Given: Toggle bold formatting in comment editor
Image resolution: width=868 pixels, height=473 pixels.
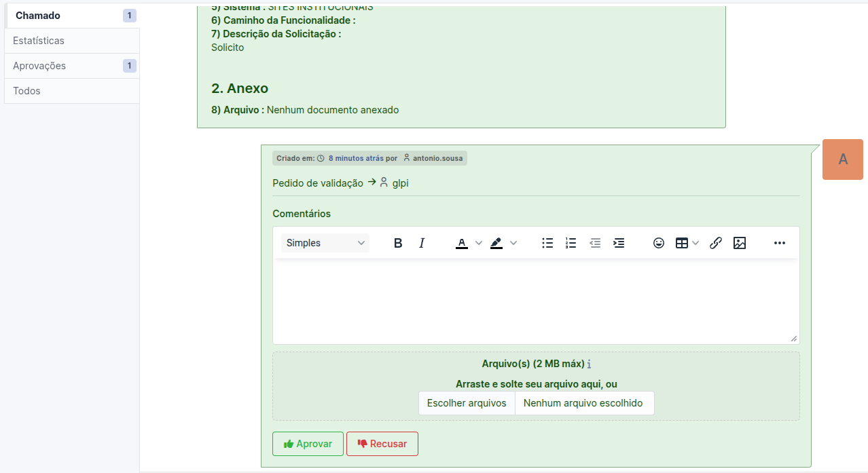Looking at the screenshot, I should click(x=398, y=243).
